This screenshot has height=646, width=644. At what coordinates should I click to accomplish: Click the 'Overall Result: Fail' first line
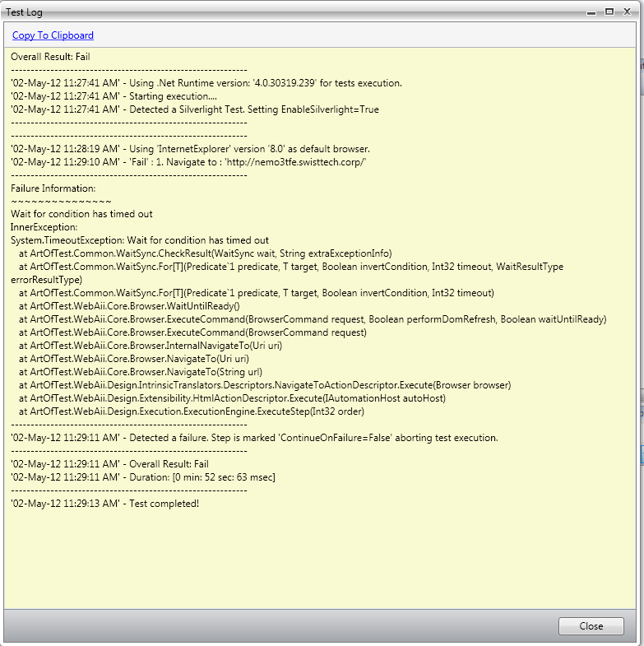(x=50, y=57)
